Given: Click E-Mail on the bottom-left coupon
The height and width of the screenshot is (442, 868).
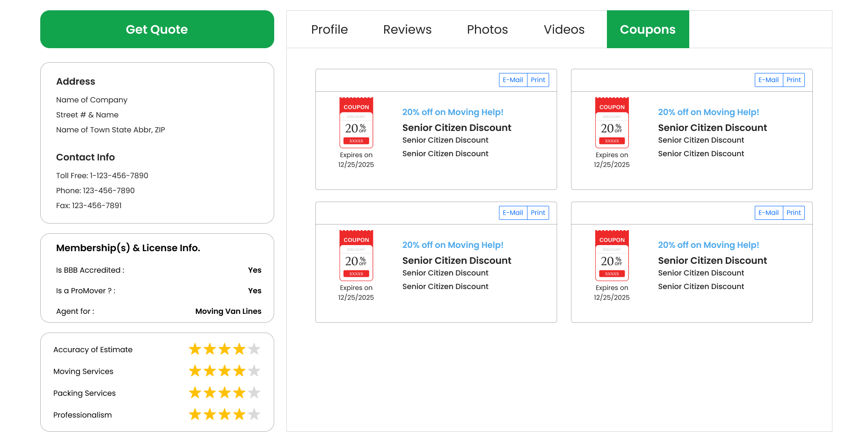Looking at the screenshot, I should (512, 212).
